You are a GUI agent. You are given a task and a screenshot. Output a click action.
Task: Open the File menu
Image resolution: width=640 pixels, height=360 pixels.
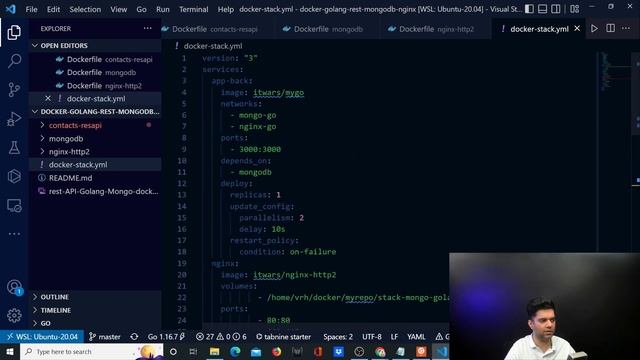click(31, 9)
